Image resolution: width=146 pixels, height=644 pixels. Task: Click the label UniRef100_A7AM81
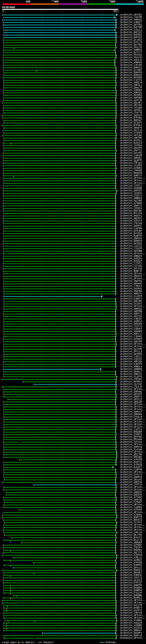[131, 620]
